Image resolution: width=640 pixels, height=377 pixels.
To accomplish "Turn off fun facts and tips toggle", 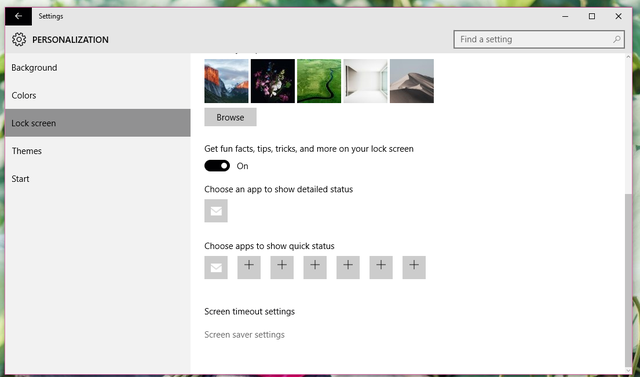I will [217, 166].
